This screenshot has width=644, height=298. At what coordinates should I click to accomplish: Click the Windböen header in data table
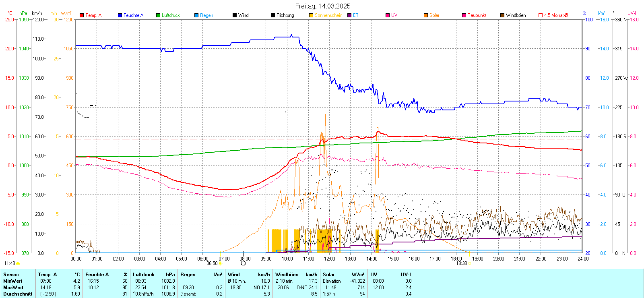(287, 275)
